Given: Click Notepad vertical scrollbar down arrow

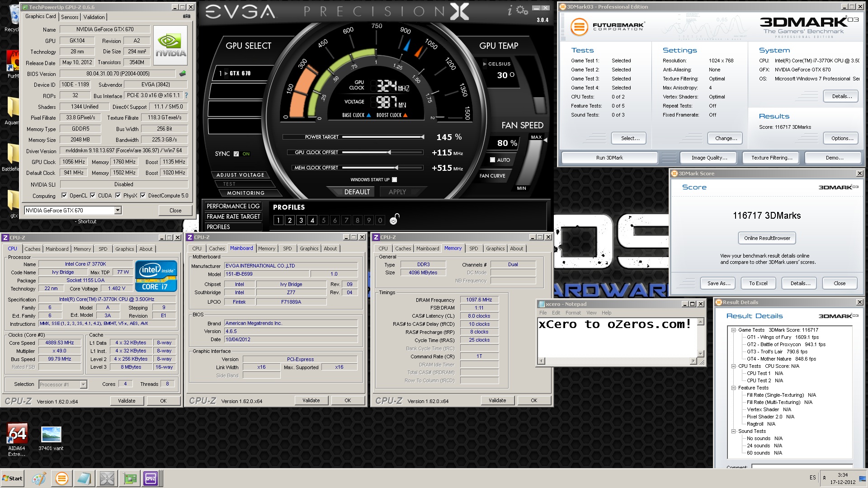Looking at the screenshot, I should (701, 354).
